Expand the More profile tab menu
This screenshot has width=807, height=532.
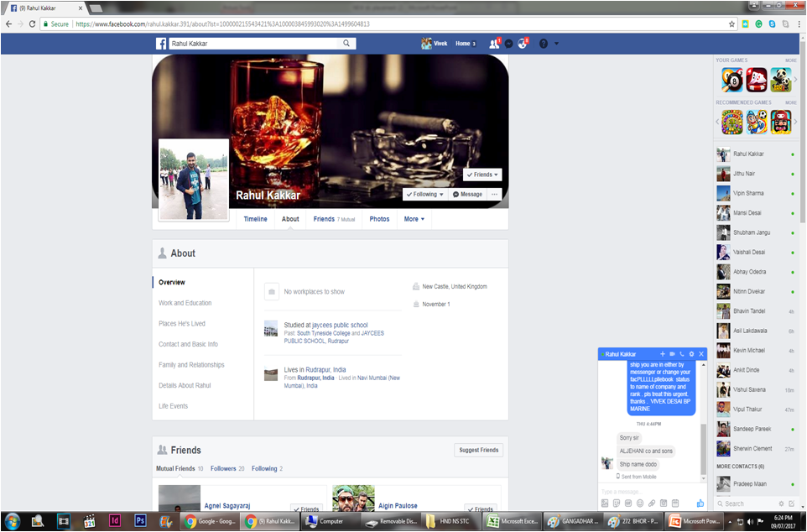tap(414, 219)
